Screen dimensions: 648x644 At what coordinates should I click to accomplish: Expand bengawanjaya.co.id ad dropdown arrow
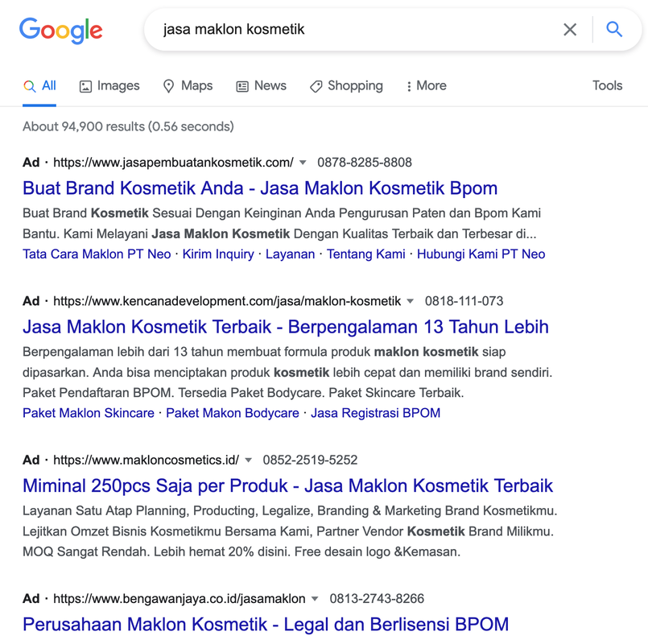click(315, 599)
